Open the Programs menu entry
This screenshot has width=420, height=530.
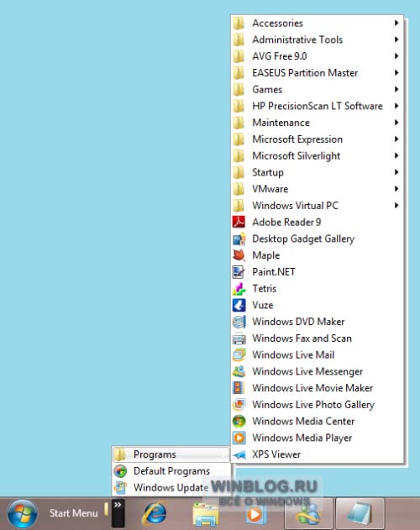[171, 454]
